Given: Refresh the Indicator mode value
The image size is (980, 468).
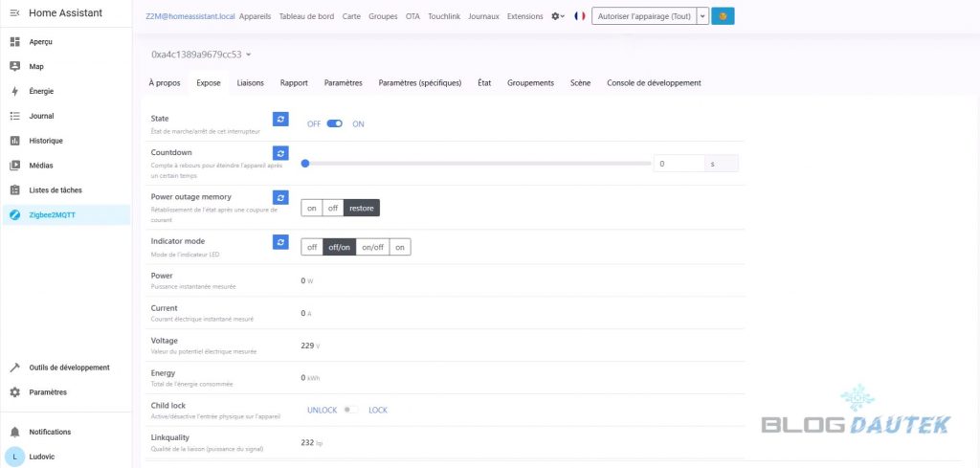Looking at the screenshot, I should tap(279, 242).
